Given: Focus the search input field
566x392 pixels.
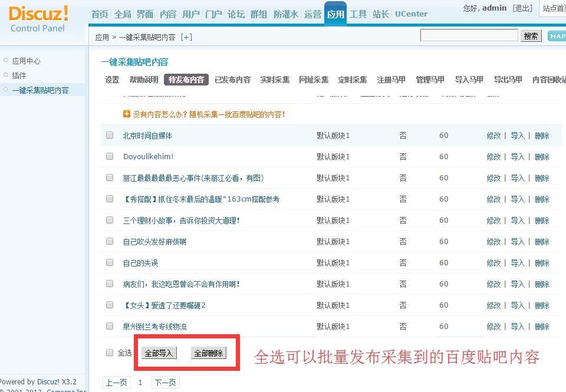Looking at the screenshot, I should (469, 35).
